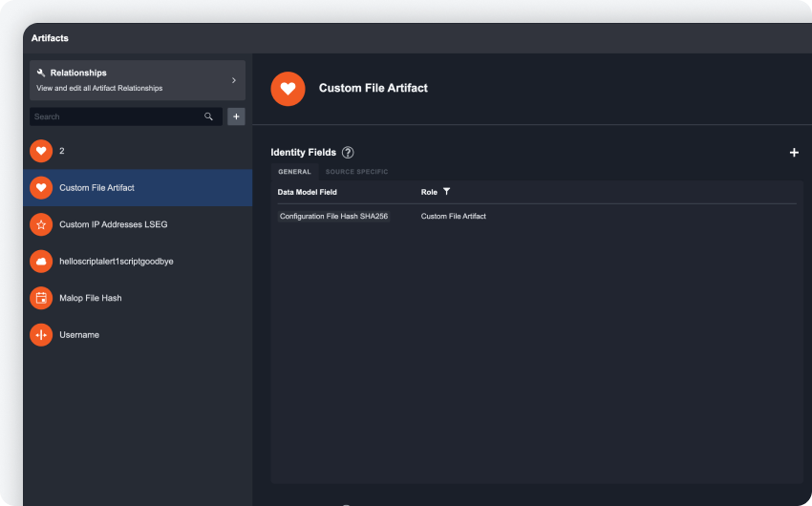Viewport: 812px width, 506px height.
Task: Click the cloud icon for helloscriptalert1scriptgoodbye
Action: (x=41, y=261)
